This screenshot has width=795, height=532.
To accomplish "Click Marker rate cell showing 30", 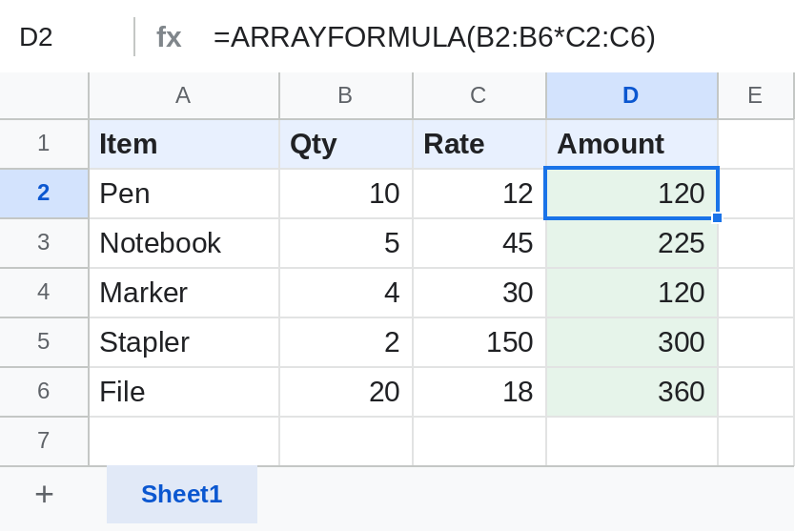I will (x=479, y=293).
